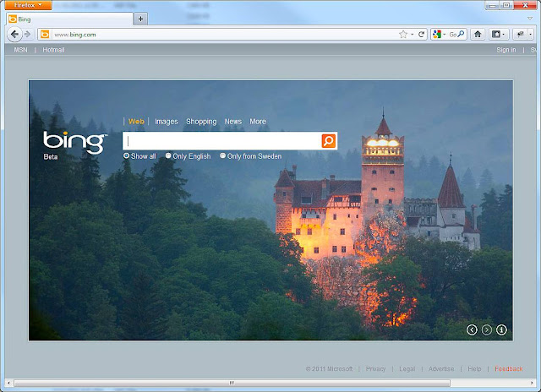The width and height of the screenshot is (541, 392).
Task: Bookmark this page with the star icon
Action: (402, 34)
